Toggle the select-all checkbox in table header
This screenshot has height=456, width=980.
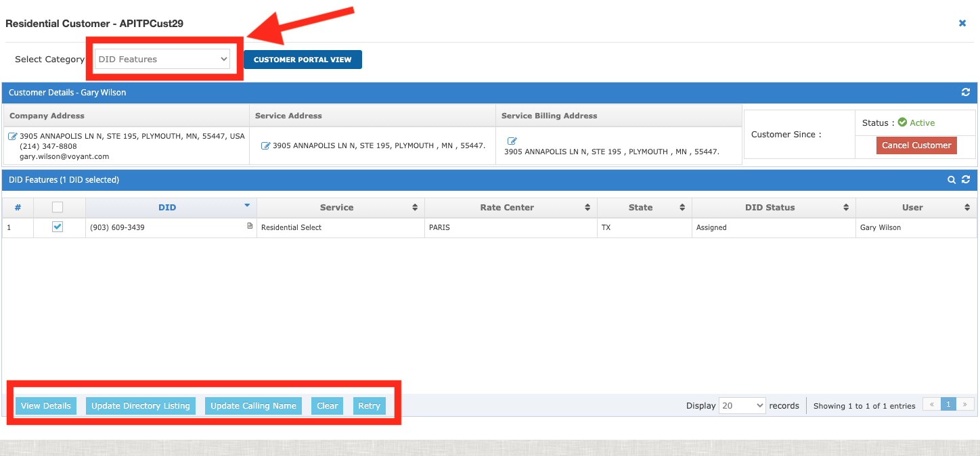coord(58,207)
